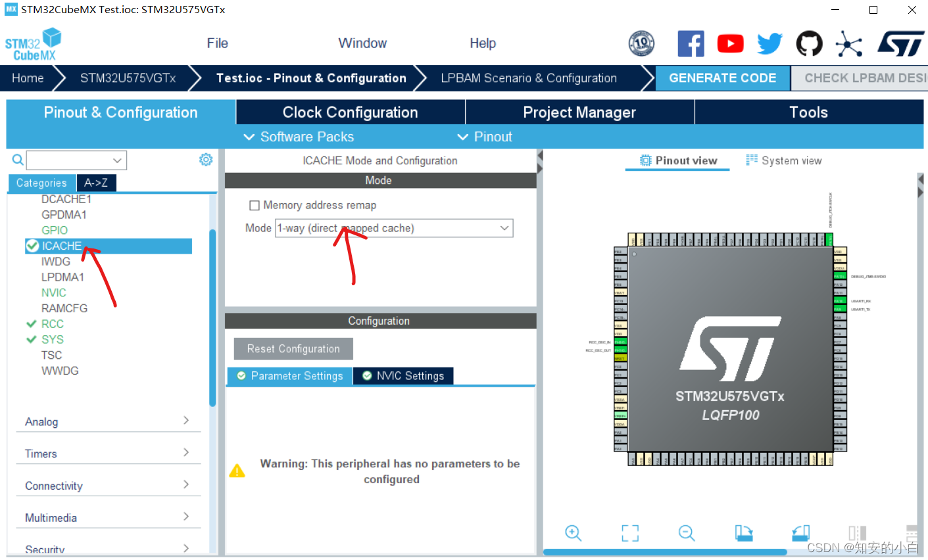
Task: Click the green check beside ICACHE
Action: coord(32,246)
